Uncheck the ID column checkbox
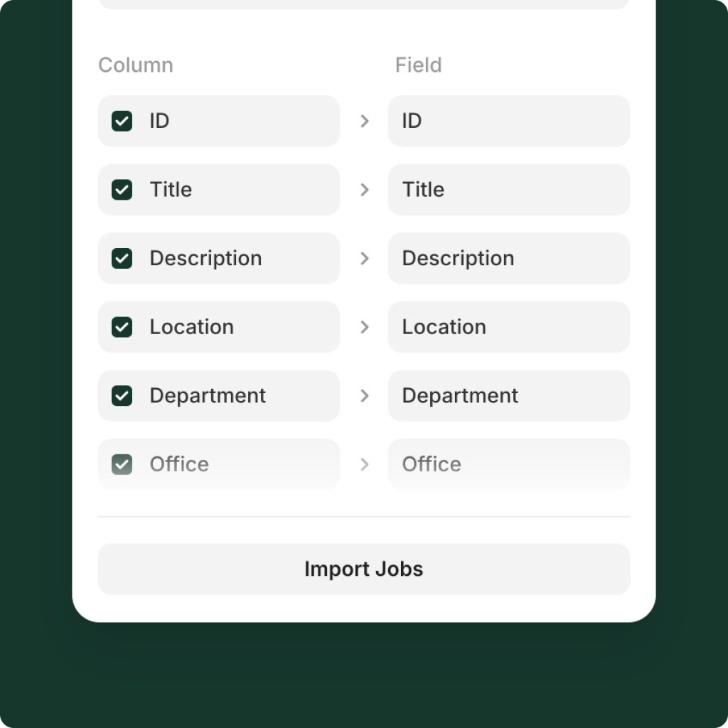Image resolution: width=728 pixels, height=728 pixels. (122, 121)
